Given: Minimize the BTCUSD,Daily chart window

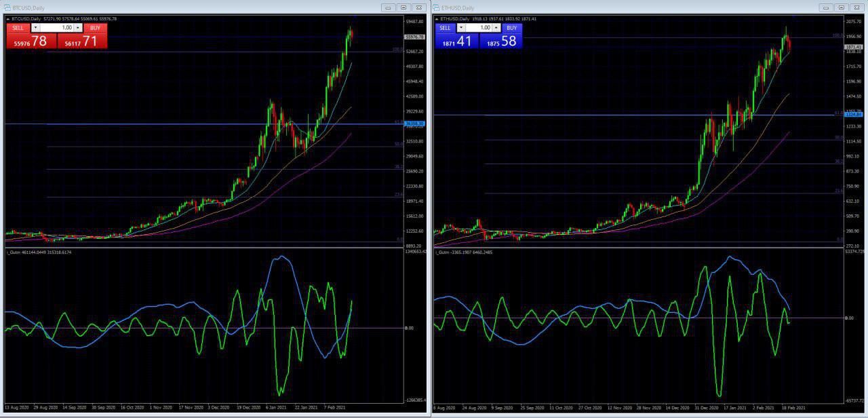Looking at the screenshot, I should point(388,7).
